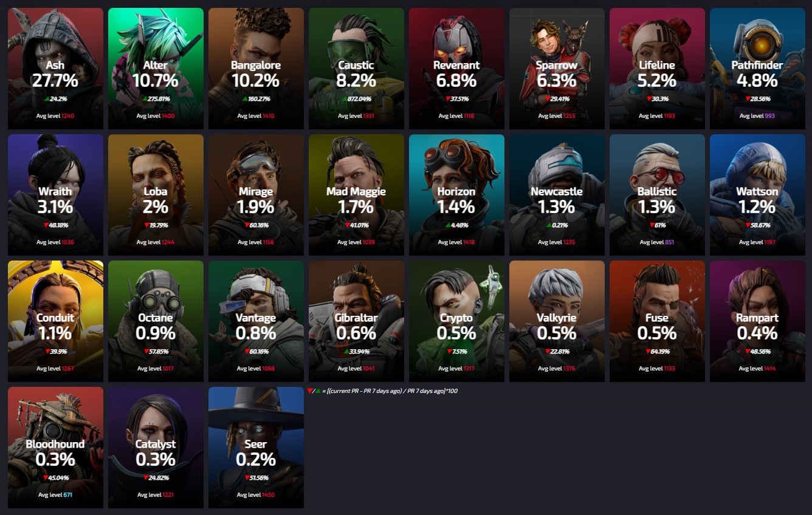
Task: Click the Sparrow card with dog portrait
Action: pos(557,69)
